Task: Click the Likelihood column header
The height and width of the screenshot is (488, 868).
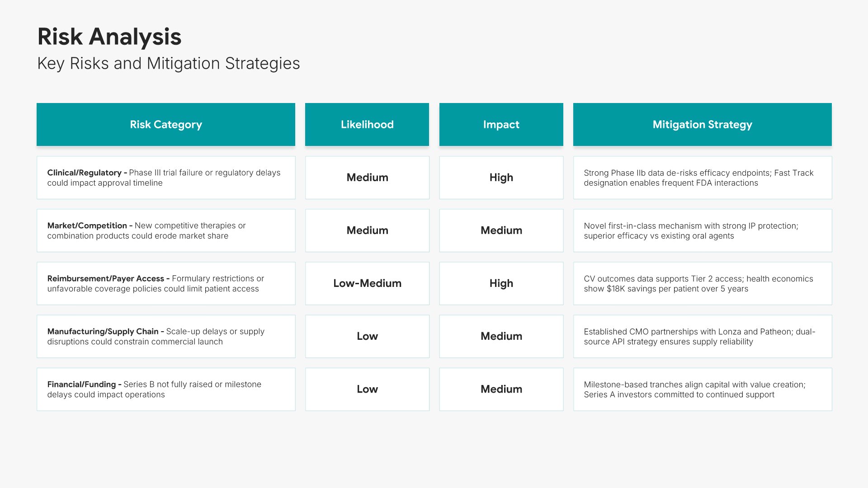Action: click(x=367, y=125)
